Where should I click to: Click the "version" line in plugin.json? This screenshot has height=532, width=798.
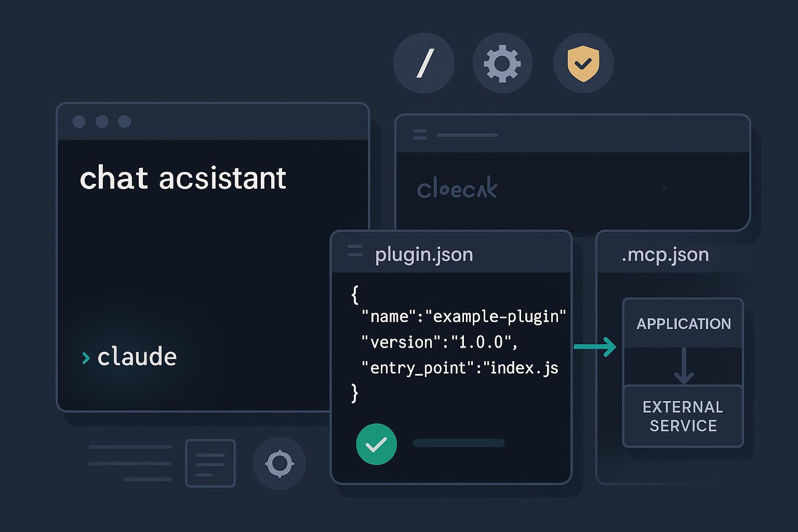coord(440,342)
